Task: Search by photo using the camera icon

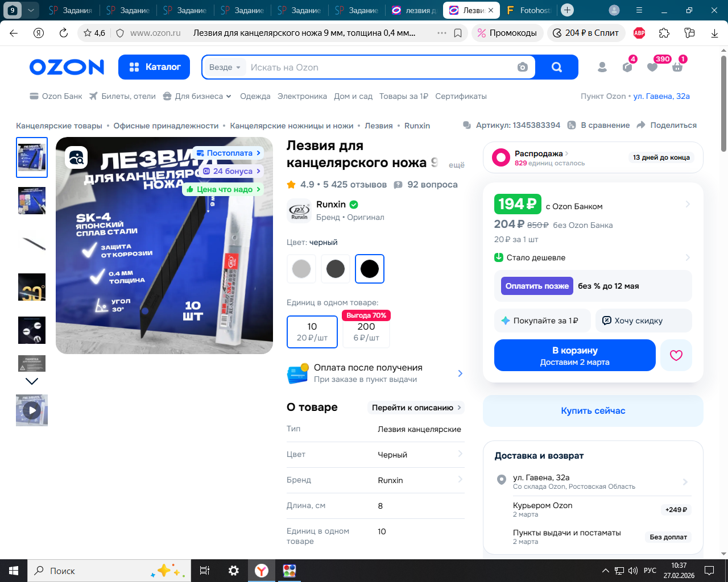Action: 523,67
